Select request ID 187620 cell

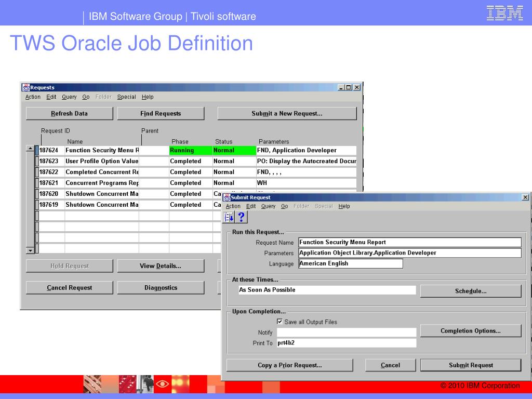tap(51, 194)
